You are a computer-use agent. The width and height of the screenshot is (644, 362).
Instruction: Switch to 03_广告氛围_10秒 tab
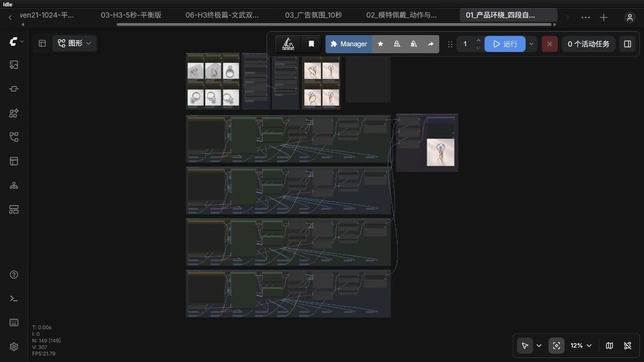(x=313, y=15)
